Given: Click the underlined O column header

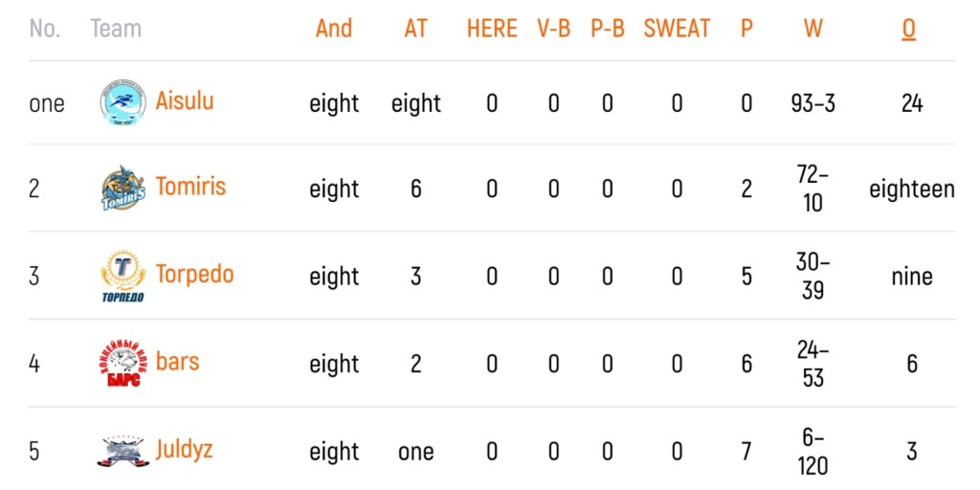Looking at the screenshot, I should point(909,29).
